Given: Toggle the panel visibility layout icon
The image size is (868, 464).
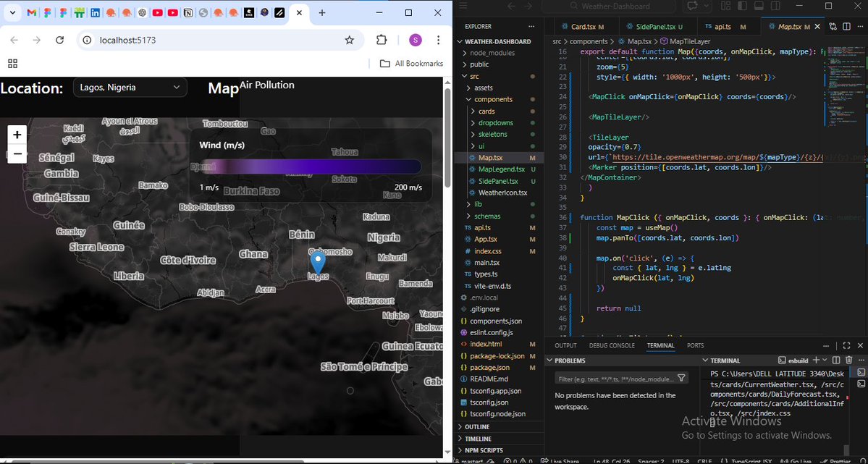Looking at the screenshot, I should coord(758,6).
